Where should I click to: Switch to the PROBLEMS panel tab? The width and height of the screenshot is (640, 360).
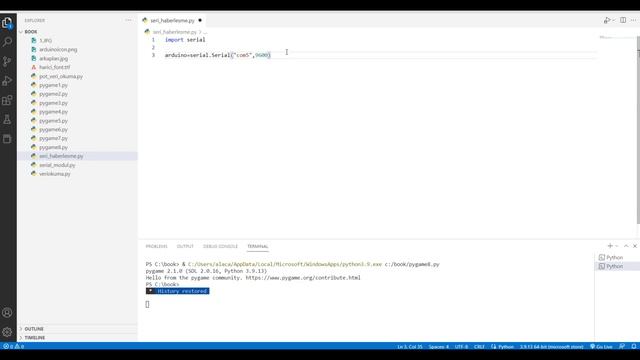point(156,246)
